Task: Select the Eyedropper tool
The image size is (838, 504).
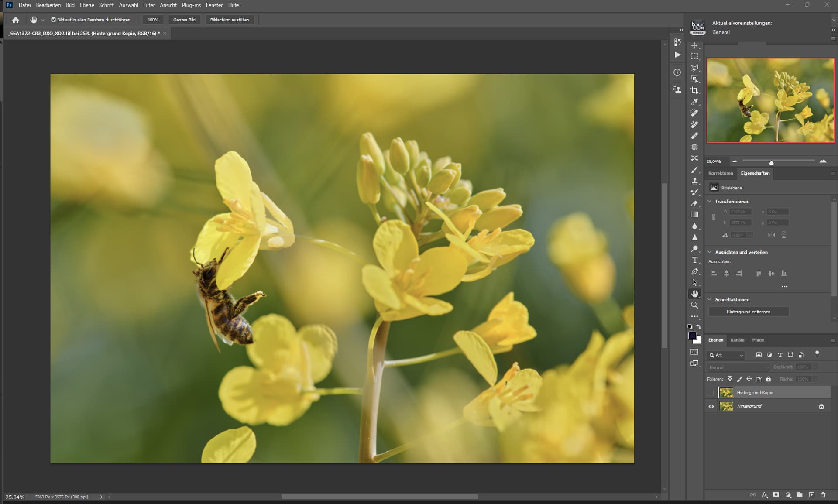Action: point(694,102)
